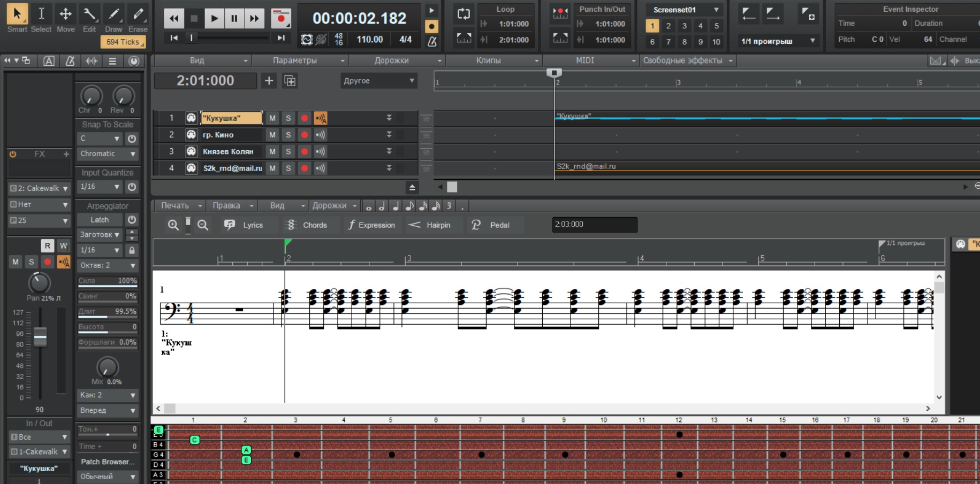Pause the transport

pyautogui.click(x=234, y=18)
